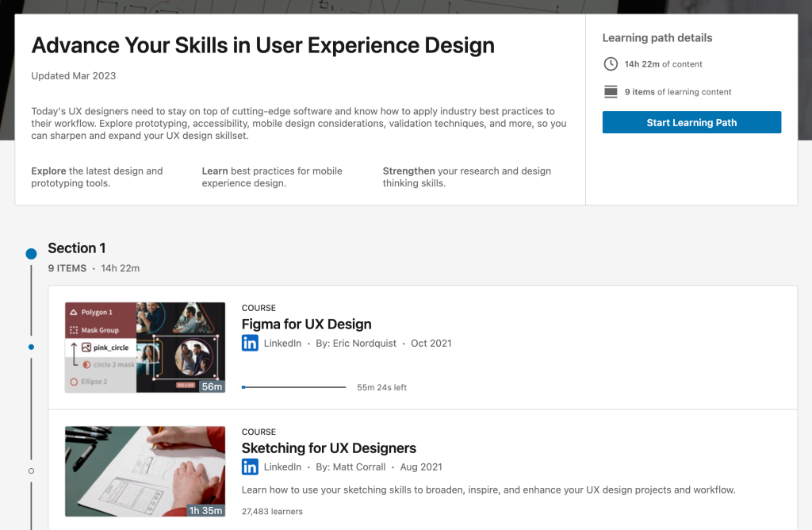
Task: Click the clock icon beside 14h 22m
Action: (611, 64)
